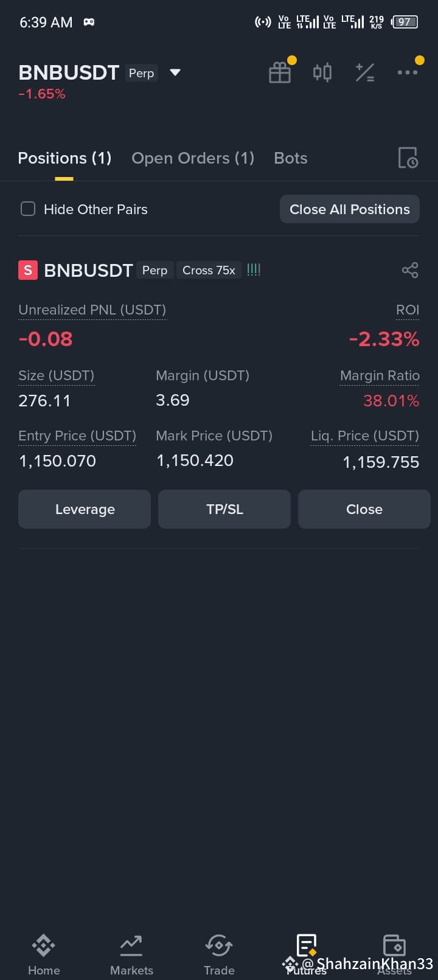Tap the Close button for the position
The width and height of the screenshot is (438, 980).
pos(364,509)
